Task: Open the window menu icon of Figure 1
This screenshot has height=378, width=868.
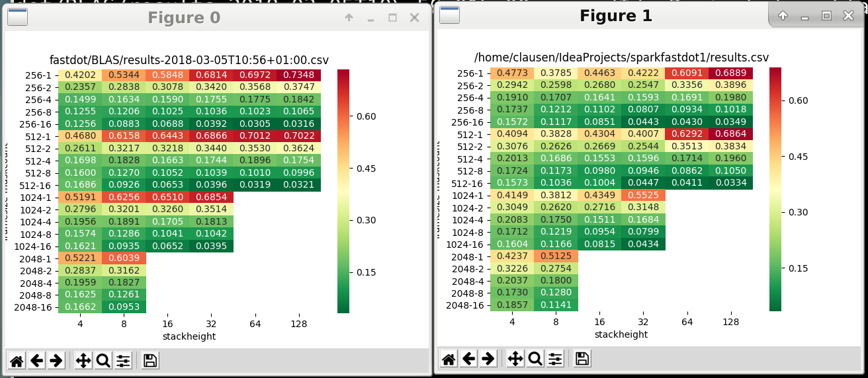Action: click(x=450, y=15)
